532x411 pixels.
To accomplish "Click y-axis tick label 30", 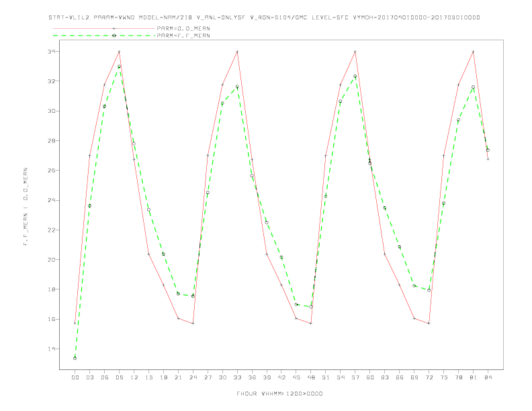I will [x=52, y=111].
